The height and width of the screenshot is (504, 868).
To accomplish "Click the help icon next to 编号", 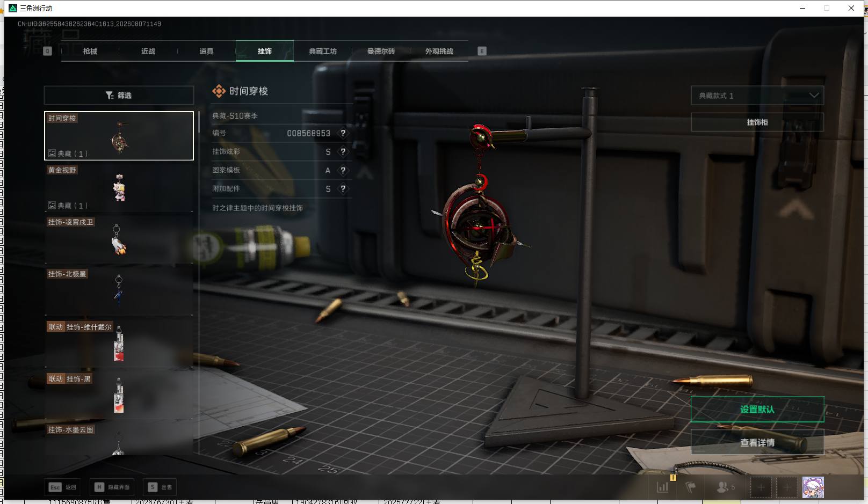I will pos(343,133).
